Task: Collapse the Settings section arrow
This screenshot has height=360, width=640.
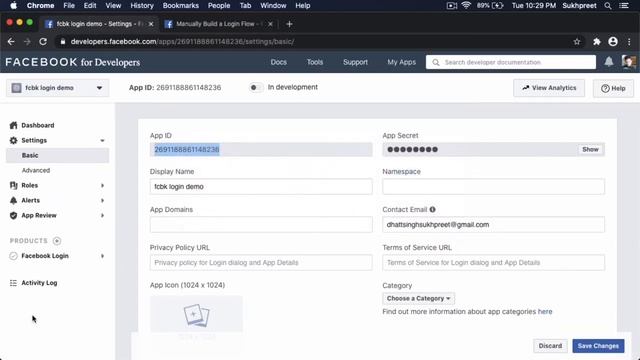Action: (x=102, y=140)
